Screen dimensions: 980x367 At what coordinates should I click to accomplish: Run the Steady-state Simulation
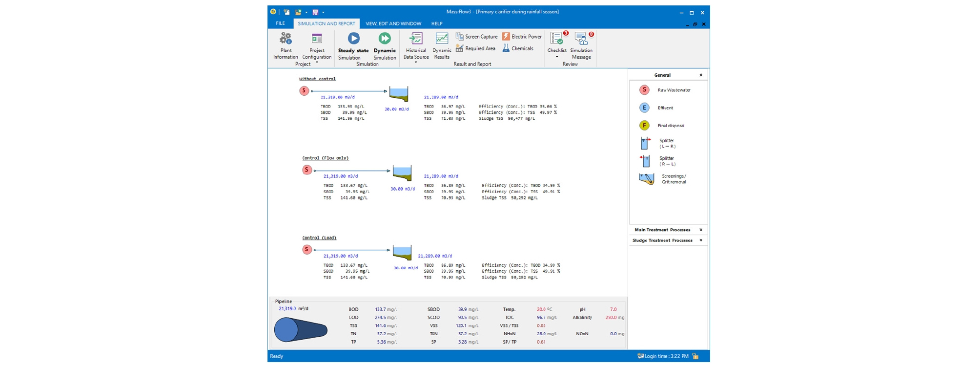353,46
